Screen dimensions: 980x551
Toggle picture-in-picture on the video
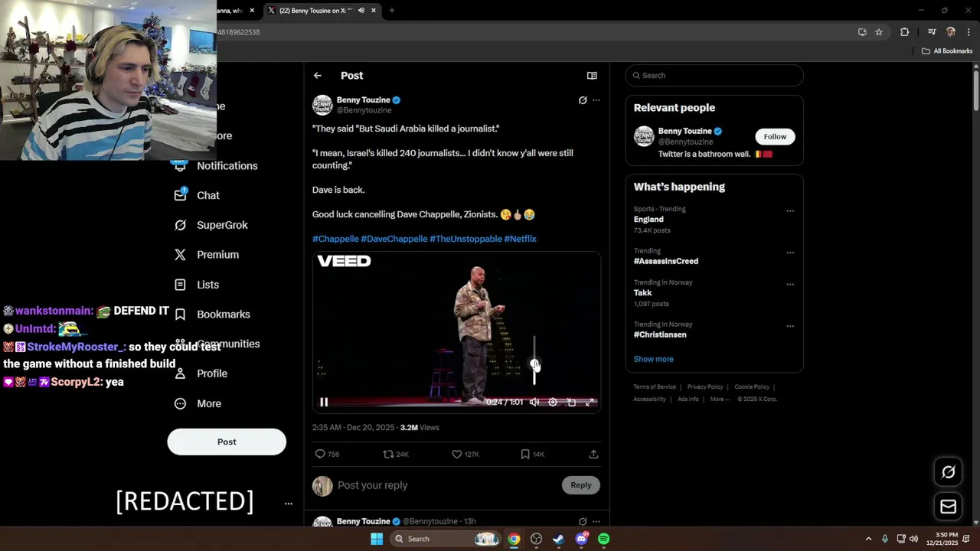pyautogui.click(x=571, y=402)
